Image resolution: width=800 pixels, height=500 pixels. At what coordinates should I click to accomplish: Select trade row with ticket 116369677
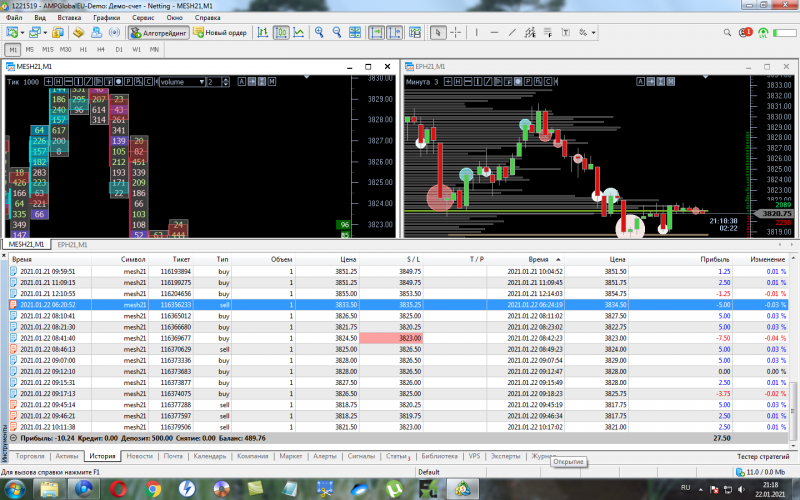(398, 338)
